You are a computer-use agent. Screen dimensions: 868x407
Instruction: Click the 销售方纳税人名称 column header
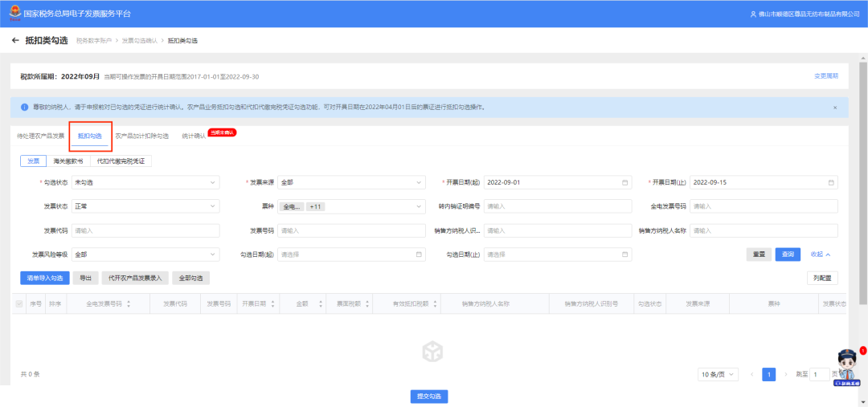(x=485, y=304)
